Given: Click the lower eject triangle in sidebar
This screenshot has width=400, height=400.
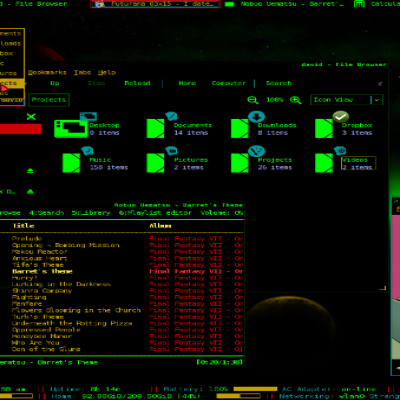Looking at the screenshot, I should (x=30, y=192).
